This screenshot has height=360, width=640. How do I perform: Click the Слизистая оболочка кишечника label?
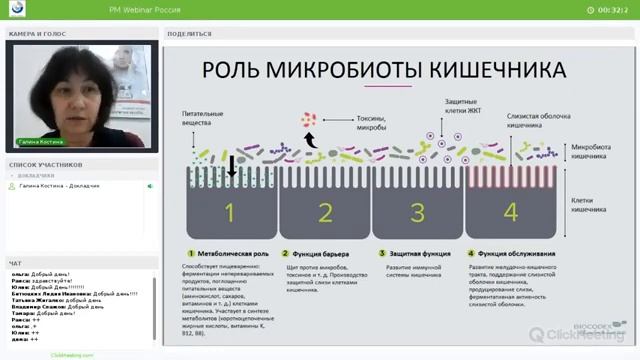(x=538, y=120)
